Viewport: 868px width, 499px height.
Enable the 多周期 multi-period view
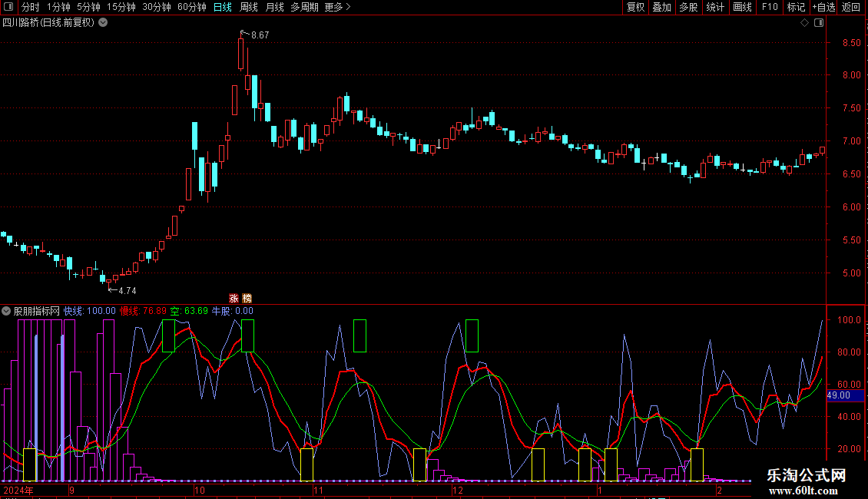point(304,8)
